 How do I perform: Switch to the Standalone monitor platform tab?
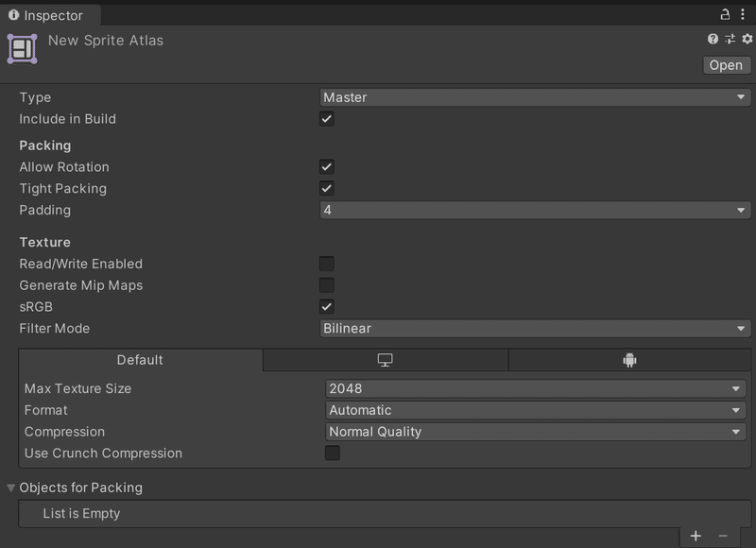click(386, 360)
